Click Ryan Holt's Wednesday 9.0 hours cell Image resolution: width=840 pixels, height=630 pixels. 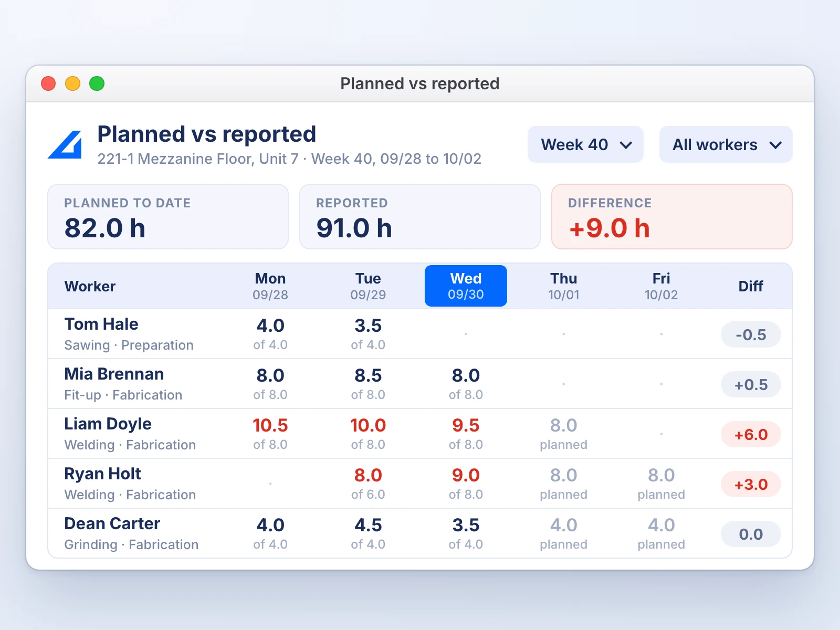(x=466, y=484)
